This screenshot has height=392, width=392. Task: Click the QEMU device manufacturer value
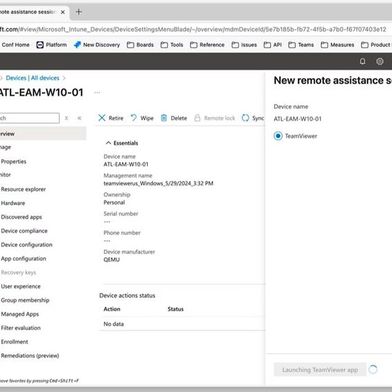(x=112, y=260)
